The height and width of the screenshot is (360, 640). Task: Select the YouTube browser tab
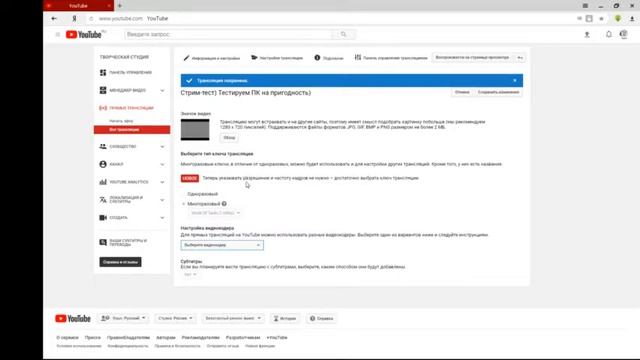78,6
